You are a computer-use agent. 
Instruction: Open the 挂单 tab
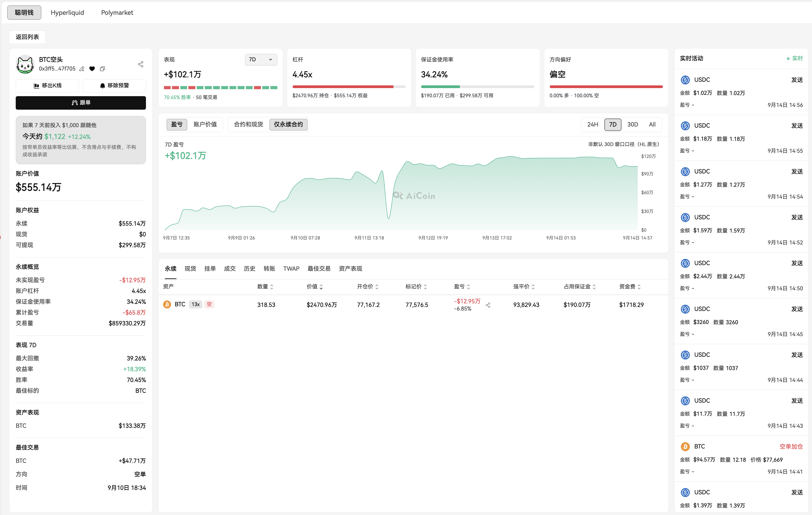(x=210, y=269)
